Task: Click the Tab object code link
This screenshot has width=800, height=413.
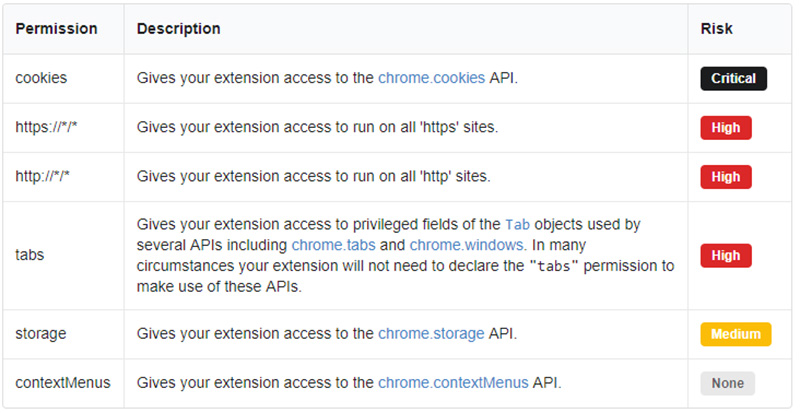Action: tap(517, 225)
